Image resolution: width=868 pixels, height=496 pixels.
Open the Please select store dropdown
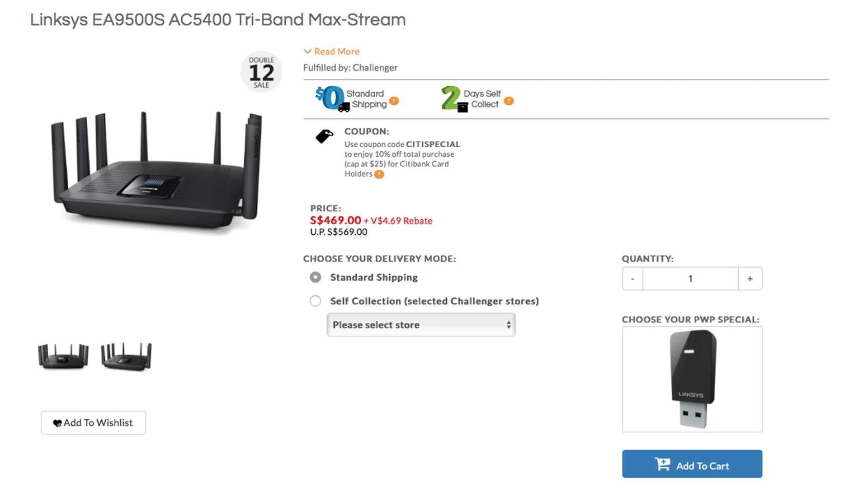pos(421,325)
